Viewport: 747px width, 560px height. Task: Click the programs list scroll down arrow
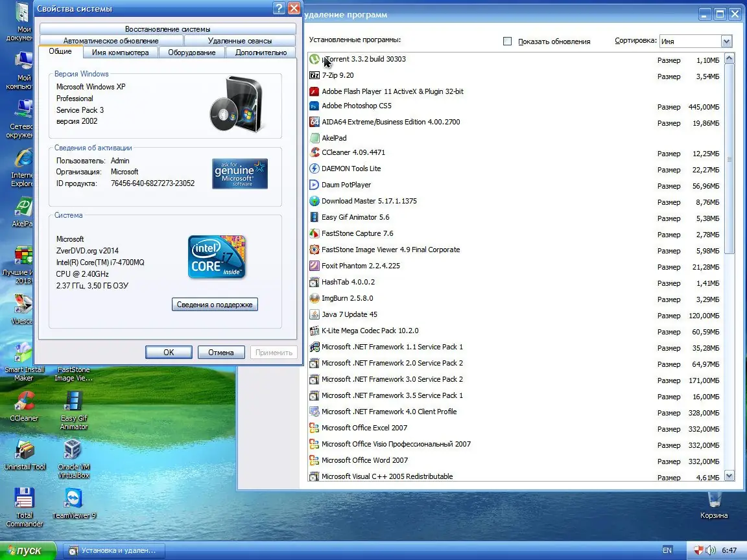tap(729, 475)
